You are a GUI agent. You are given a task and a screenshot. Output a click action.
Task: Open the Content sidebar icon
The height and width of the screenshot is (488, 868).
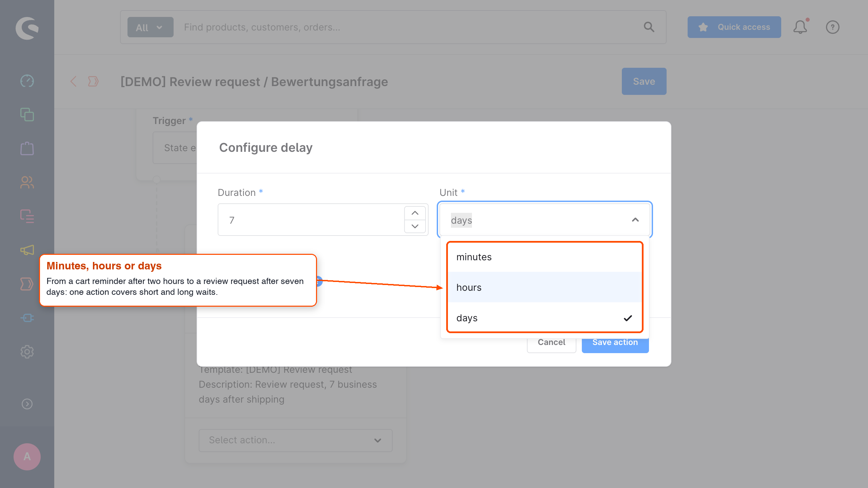coord(27,216)
